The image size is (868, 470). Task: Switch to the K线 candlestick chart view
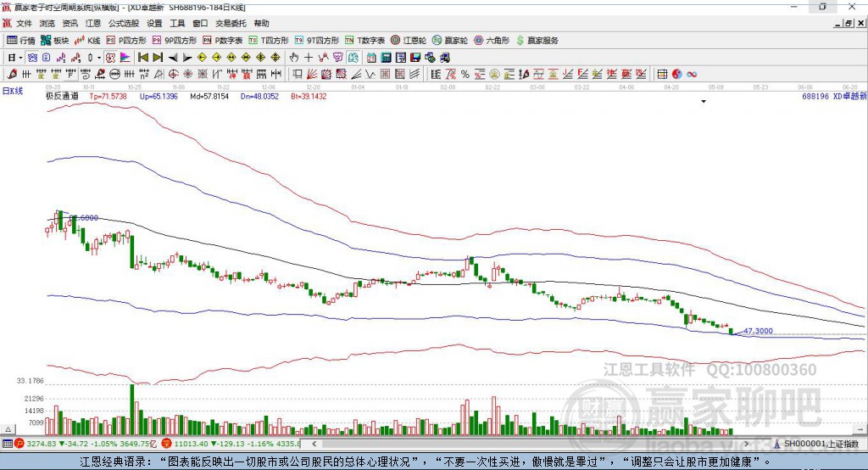pos(87,41)
